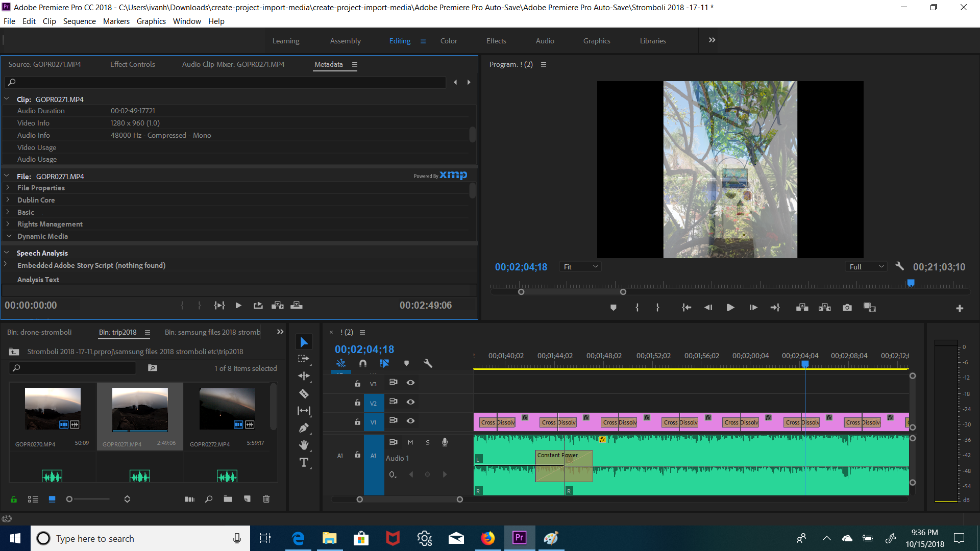Switch to Effects workspace
980x551 pixels.
click(496, 41)
